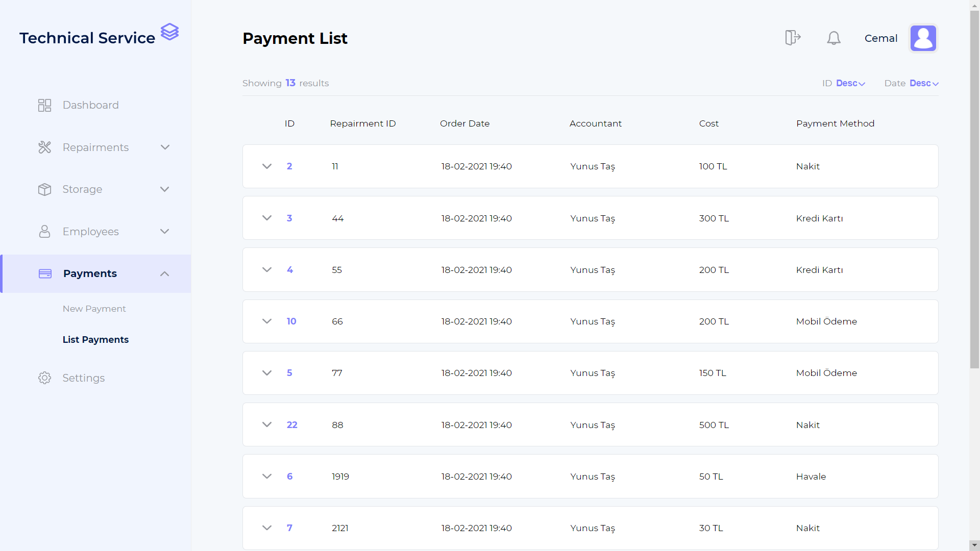
Task: Click the Dashboard grid icon
Action: [45, 105]
